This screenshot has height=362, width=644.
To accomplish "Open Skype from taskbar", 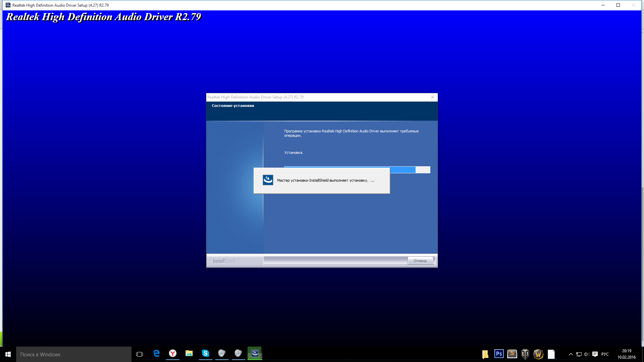I will tap(206, 353).
